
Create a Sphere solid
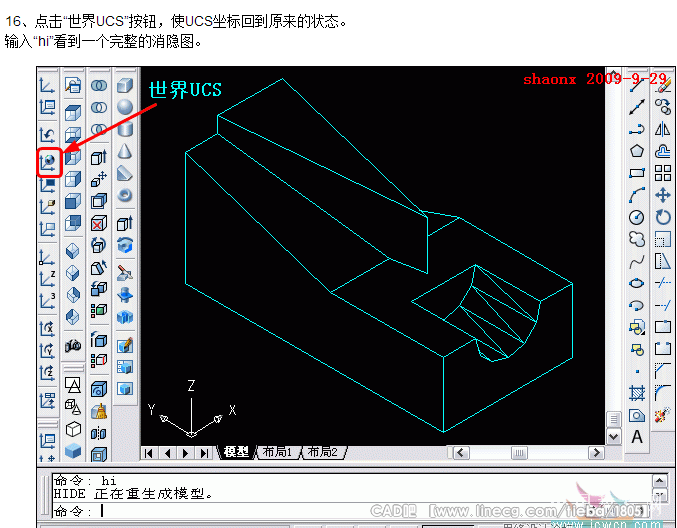click(125, 107)
